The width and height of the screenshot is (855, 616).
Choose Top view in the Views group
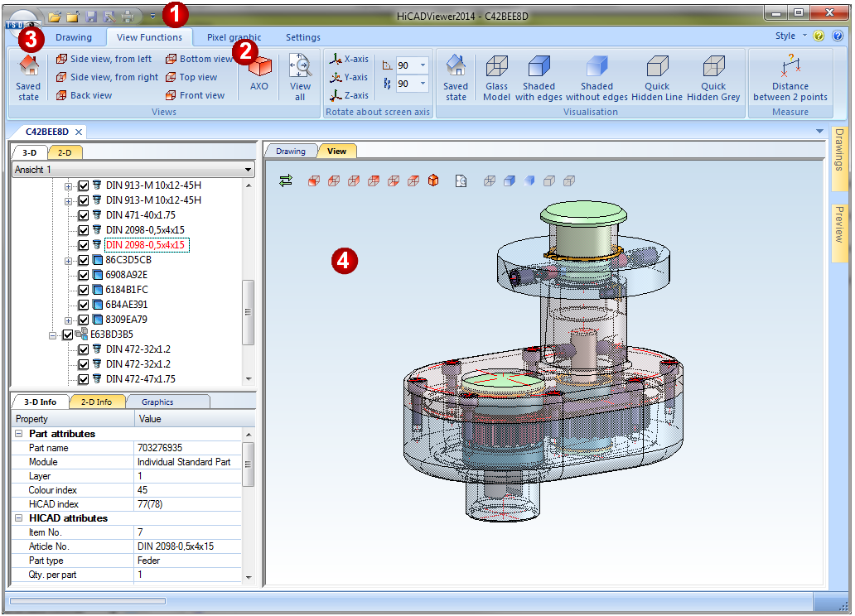click(191, 77)
